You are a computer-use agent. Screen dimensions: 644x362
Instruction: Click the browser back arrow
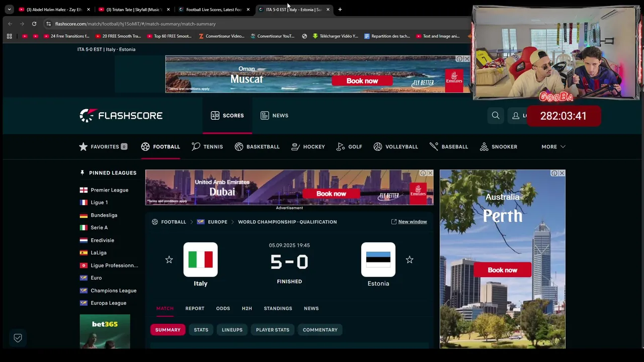tap(10, 24)
